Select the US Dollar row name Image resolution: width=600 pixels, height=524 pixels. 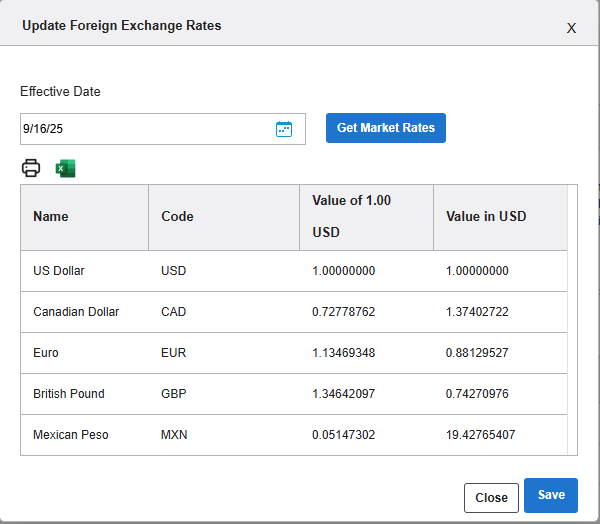point(59,271)
